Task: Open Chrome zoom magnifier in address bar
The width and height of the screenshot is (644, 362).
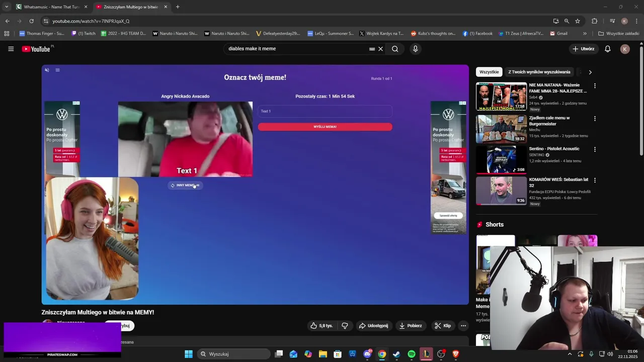Action: [567, 21]
